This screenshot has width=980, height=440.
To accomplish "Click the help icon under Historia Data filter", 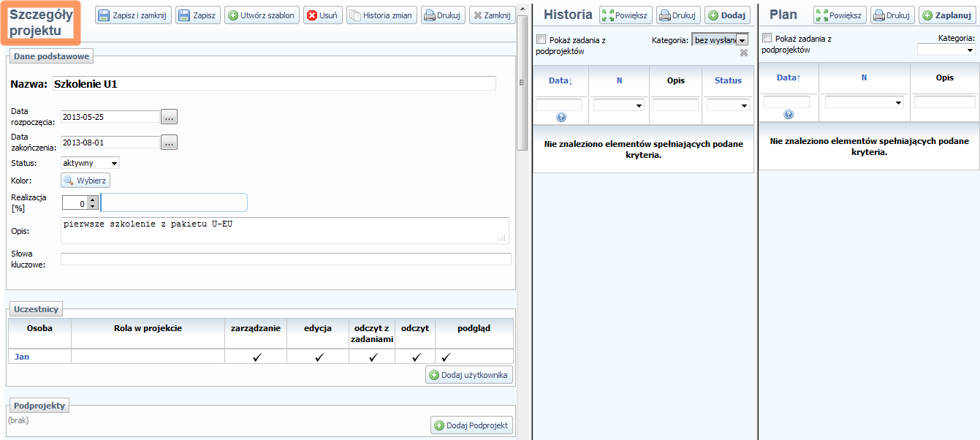I will 561,117.
